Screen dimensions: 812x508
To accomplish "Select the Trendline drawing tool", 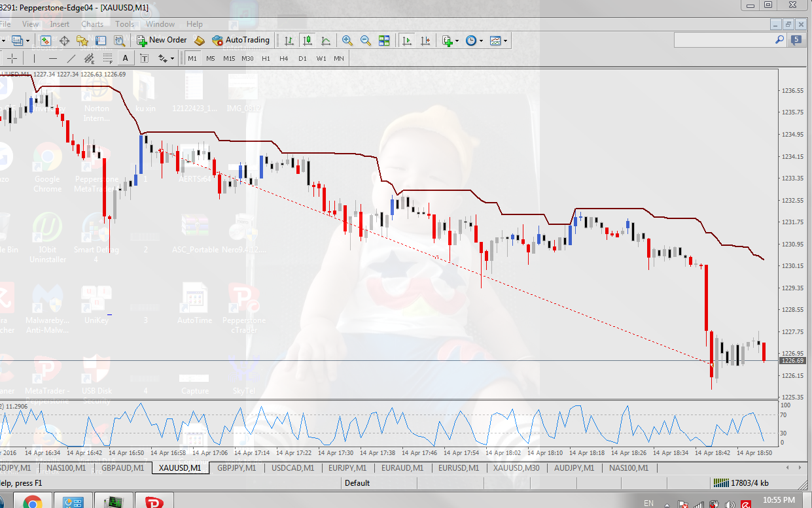I will click(71, 58).
